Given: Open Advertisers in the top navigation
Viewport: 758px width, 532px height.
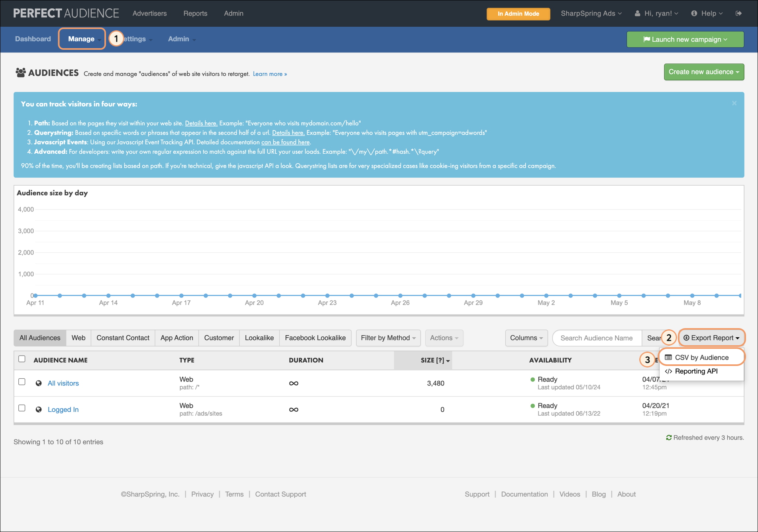Looking at the screenshot, I should (149, 13).
